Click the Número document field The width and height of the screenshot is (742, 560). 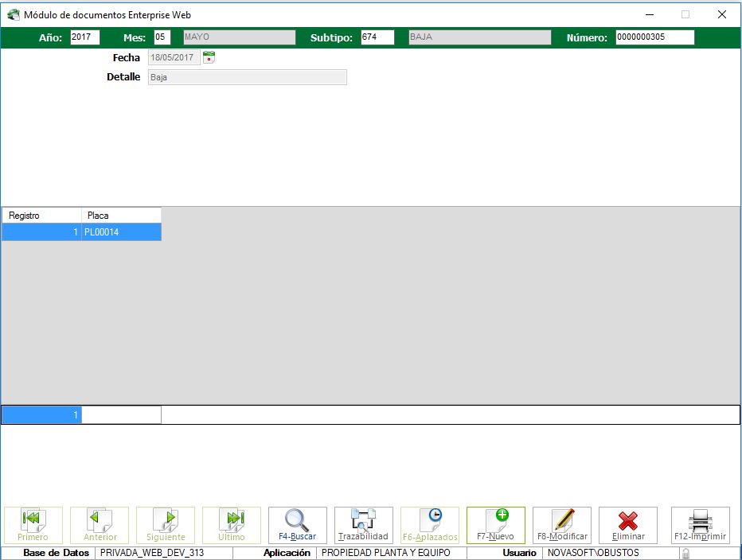click(655, 37)
